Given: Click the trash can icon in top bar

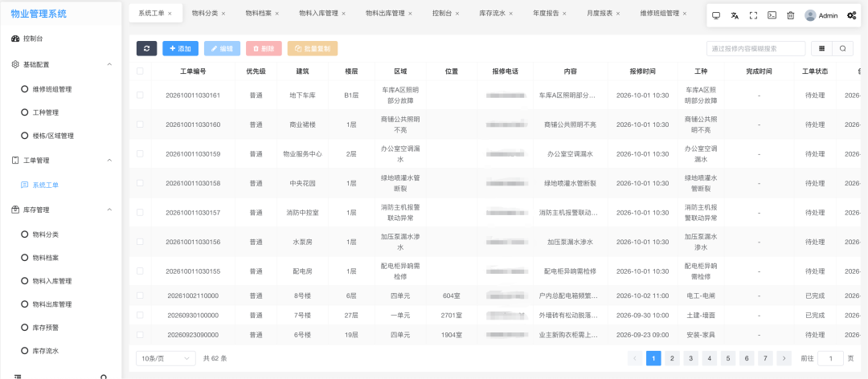Looking at the screenshot, I should pyautogui.click(x=791, y=15).
